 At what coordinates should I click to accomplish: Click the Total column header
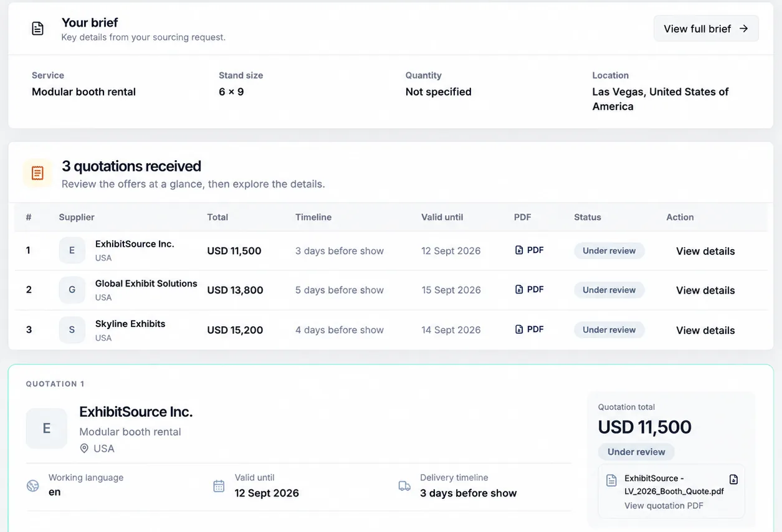click(x=217, y=217)
